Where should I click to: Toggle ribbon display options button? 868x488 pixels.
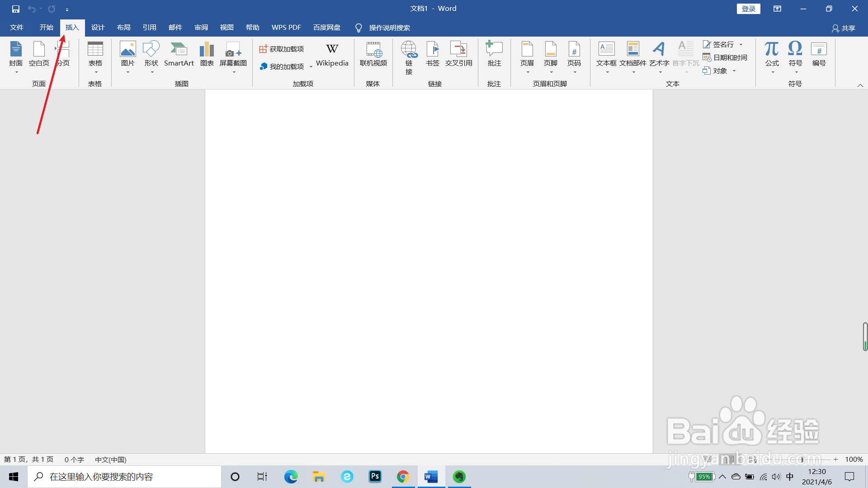click(777, 9)
